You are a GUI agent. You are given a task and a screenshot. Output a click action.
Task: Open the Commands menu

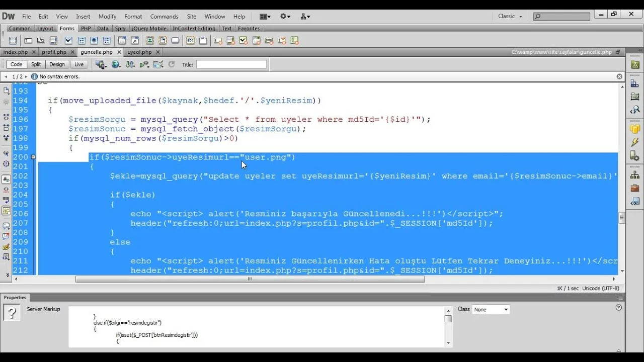coord(164,17)
